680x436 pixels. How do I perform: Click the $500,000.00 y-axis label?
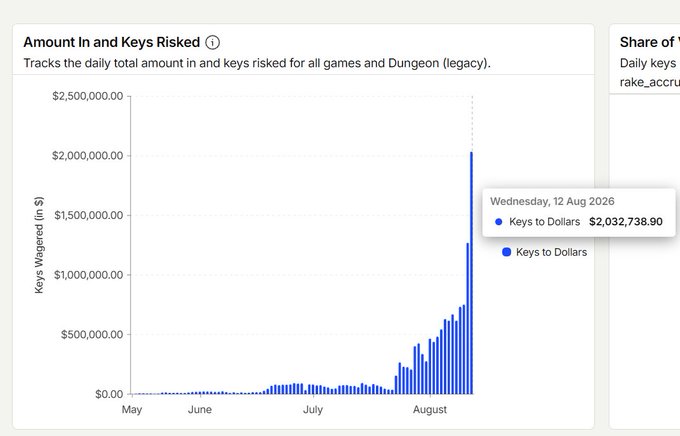coord(92,334)
